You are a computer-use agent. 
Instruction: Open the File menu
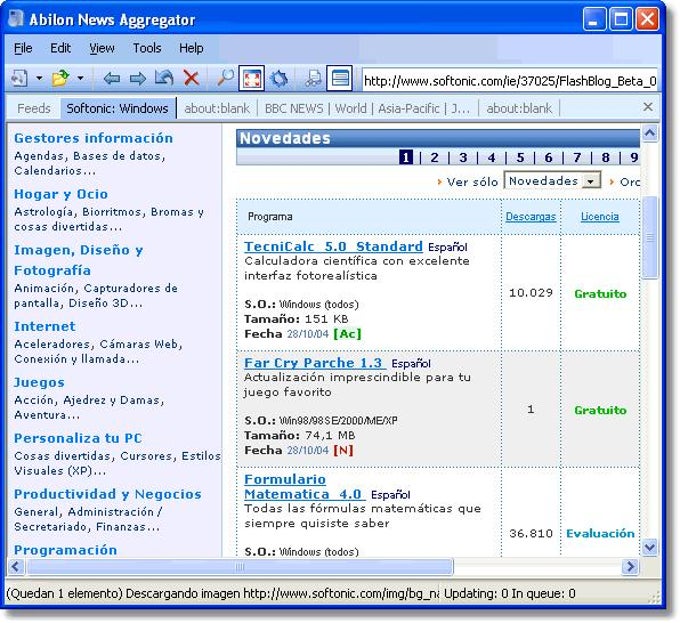click(23, 48)
